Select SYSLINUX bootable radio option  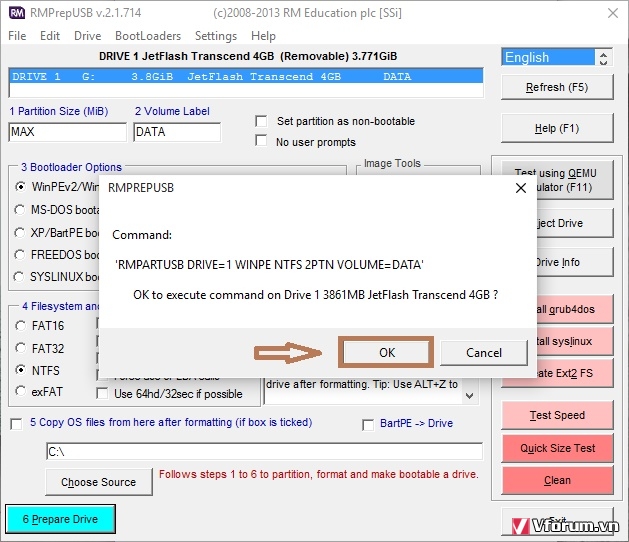[x=19, y=276]
